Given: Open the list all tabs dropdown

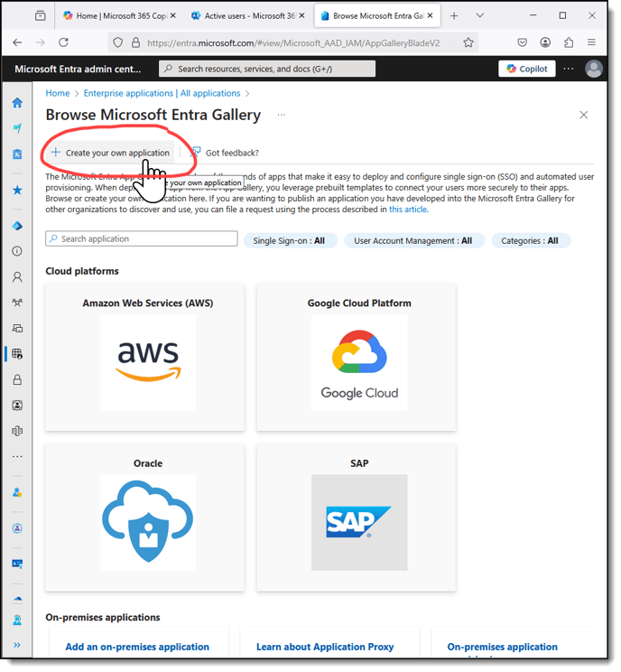Looking at the screenshot, I should click(480, 16).
